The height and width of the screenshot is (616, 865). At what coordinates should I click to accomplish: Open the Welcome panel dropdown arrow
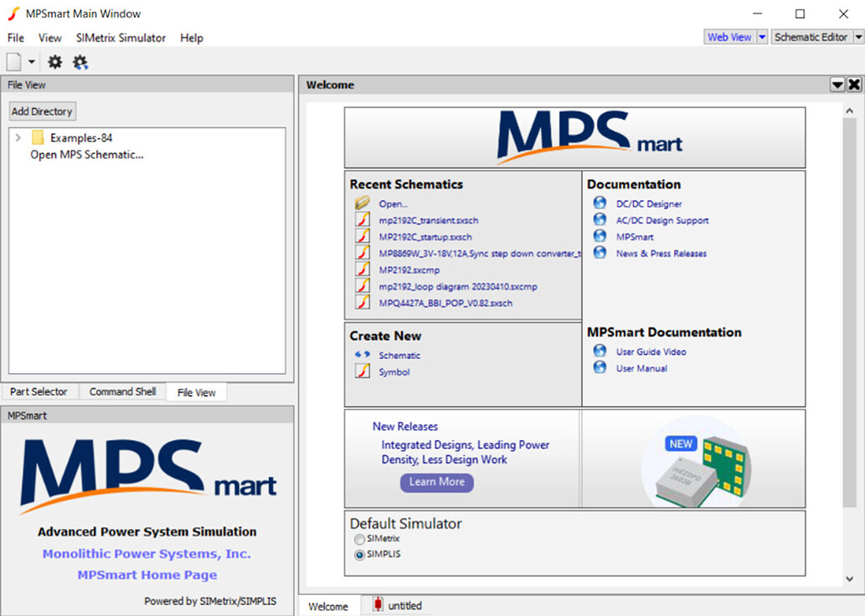pyautogui.click(x=837, y=85)
